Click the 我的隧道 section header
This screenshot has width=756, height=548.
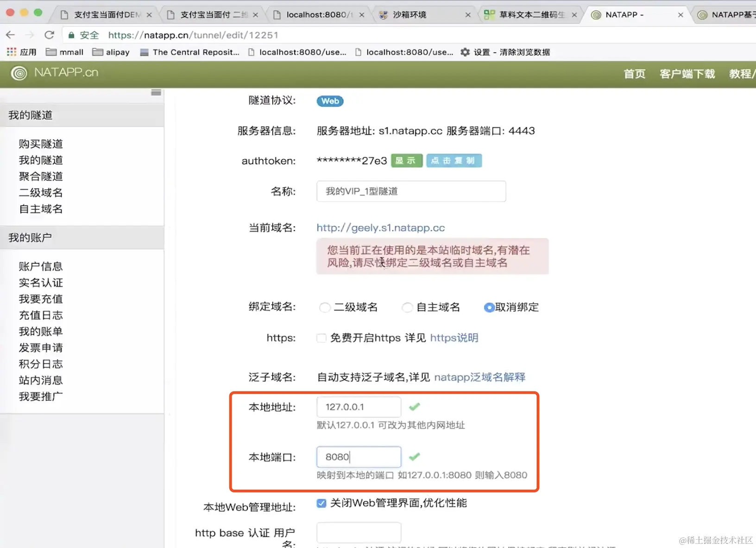pos(82,115)
